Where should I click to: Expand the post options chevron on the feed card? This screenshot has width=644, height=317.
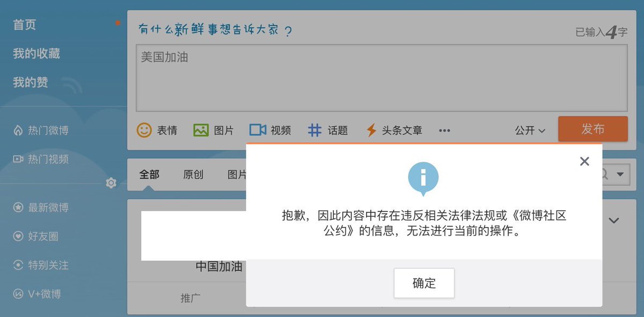point(614,220)
